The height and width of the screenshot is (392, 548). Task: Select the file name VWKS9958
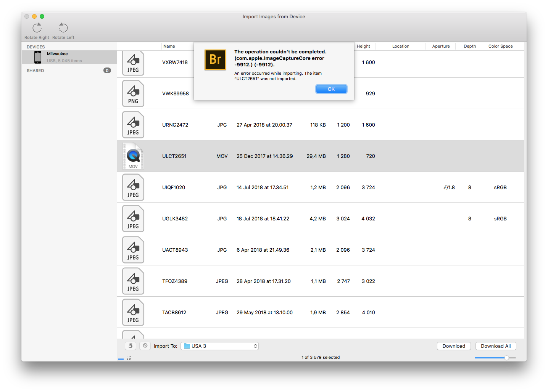click(176, 93)
